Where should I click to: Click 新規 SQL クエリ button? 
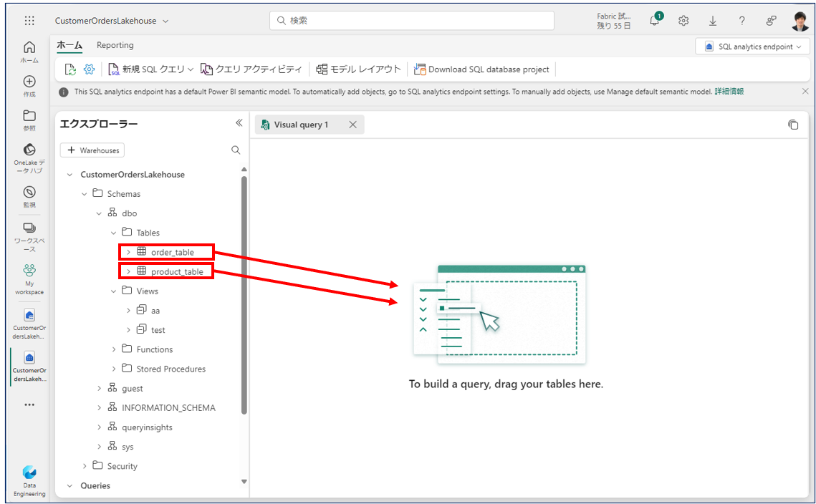click(147, 69)
